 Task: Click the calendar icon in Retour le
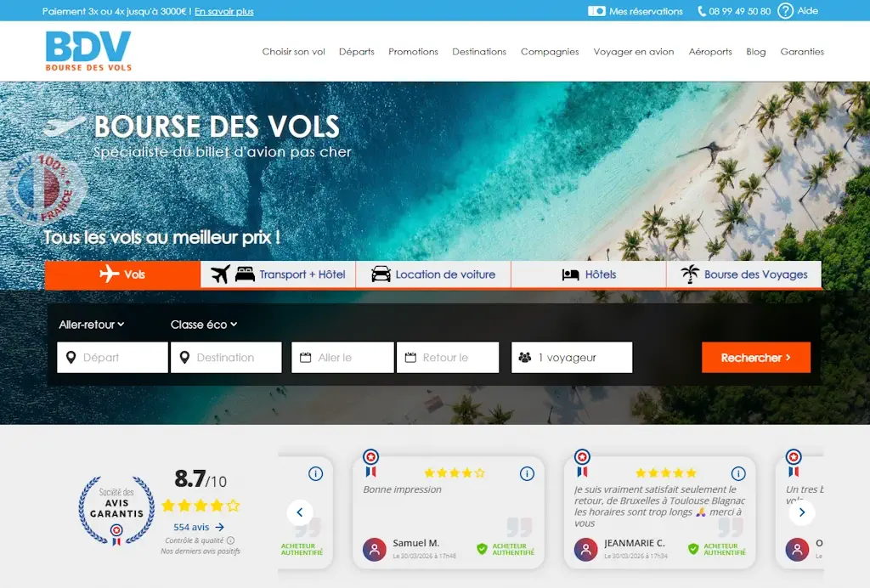point(410,357)
